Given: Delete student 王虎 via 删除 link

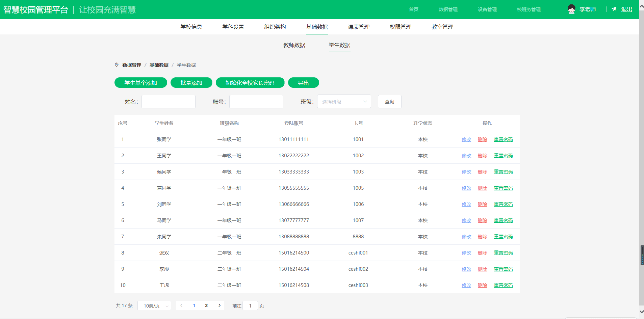Looking at the screenshot, I should click(482, 285).
